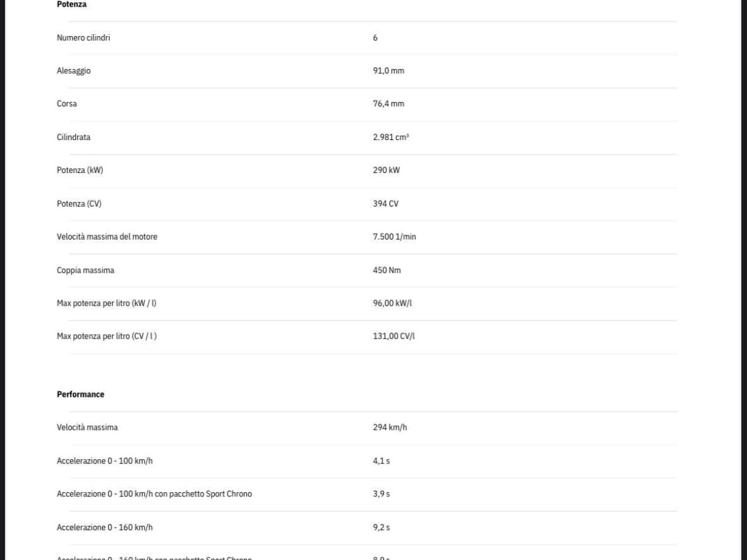
Task: Select the Potenza (kW) label
Action: [x=80, y=170]
